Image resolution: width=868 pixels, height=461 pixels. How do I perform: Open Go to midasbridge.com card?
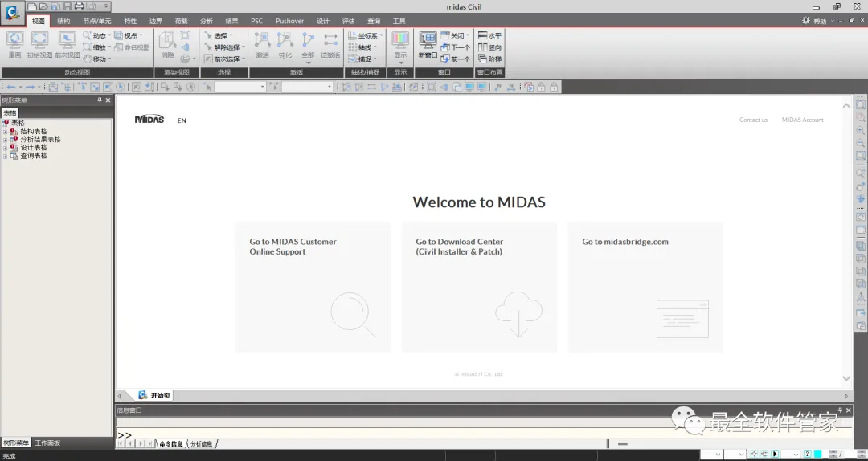point(645,287)
